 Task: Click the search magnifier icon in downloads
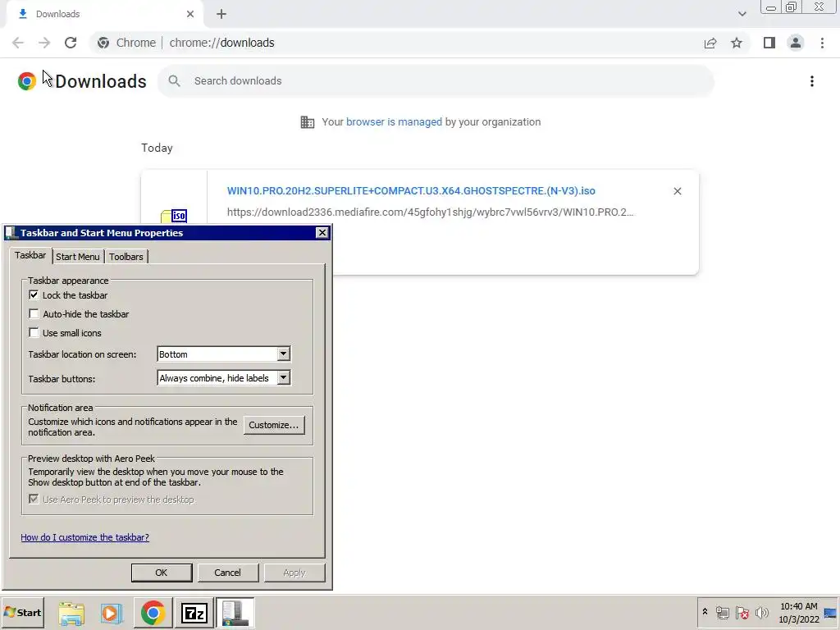(174, 81)
